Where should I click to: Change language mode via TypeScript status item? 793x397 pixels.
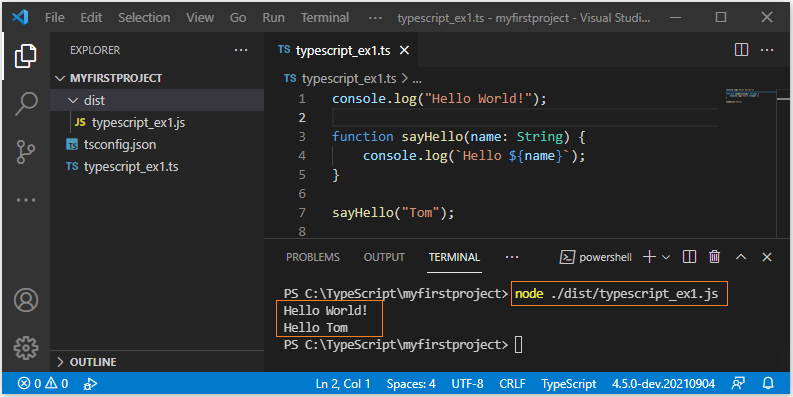coord(569,384)
